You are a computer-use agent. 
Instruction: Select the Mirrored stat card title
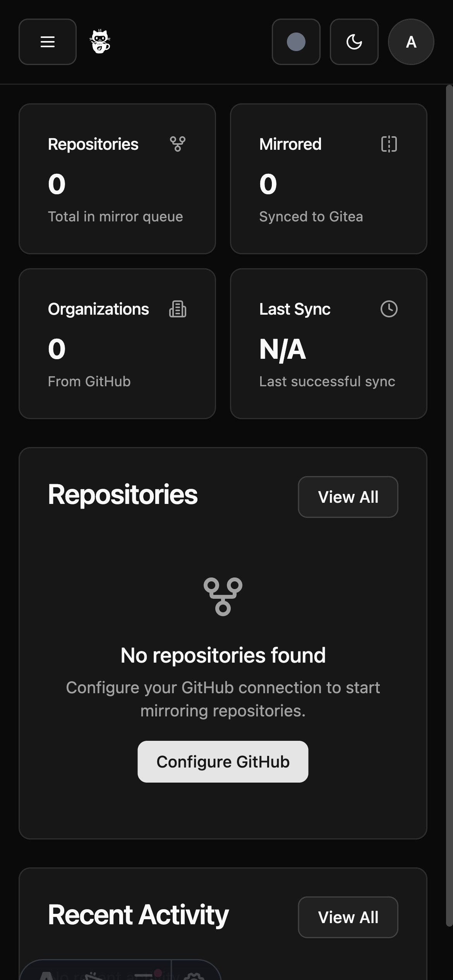click(x=290, y=144)
